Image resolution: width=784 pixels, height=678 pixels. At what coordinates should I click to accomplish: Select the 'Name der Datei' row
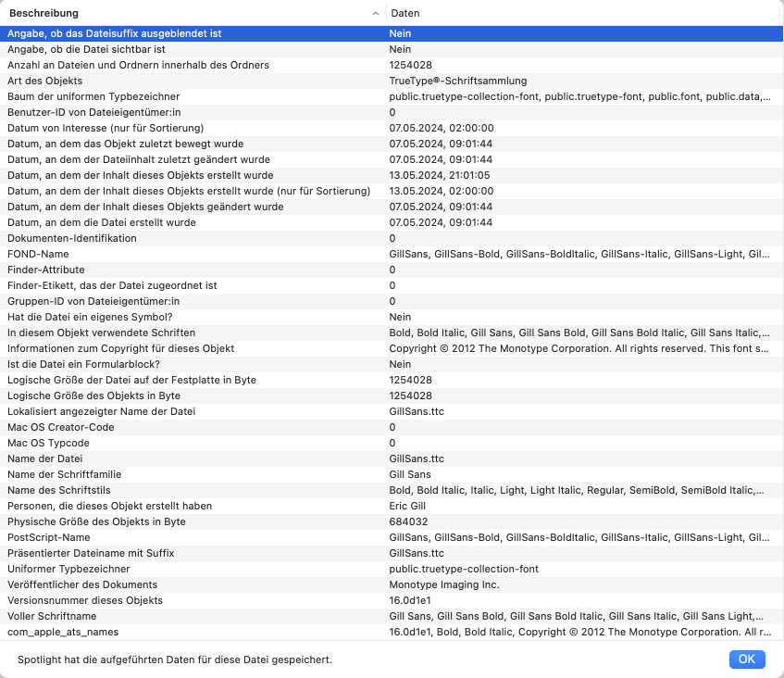pos(392,458)
